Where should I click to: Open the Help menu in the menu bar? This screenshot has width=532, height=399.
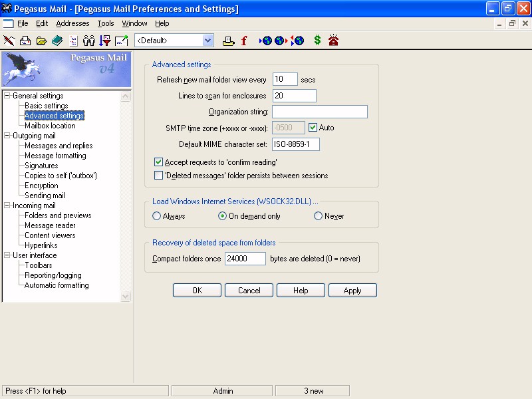coord(162,23)
